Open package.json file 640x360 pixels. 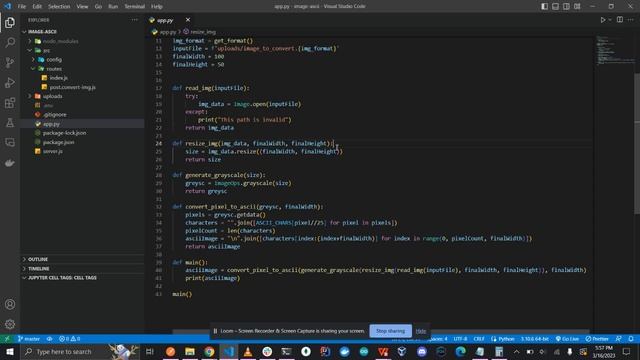click(x=82, y=142)
